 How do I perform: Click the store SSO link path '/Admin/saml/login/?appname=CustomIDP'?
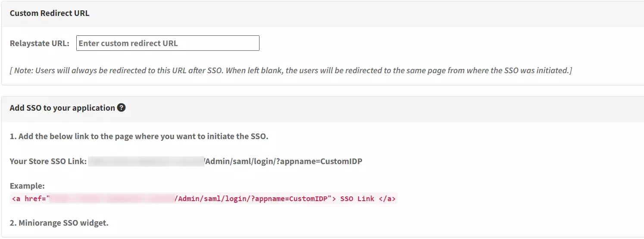pyautogui.click(x=283, y=161)
